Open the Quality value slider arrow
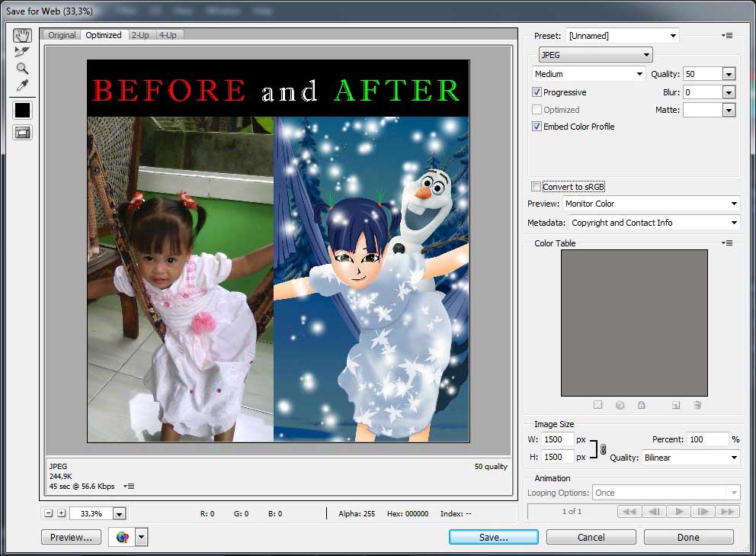756x556 pixels. point(729,74)
